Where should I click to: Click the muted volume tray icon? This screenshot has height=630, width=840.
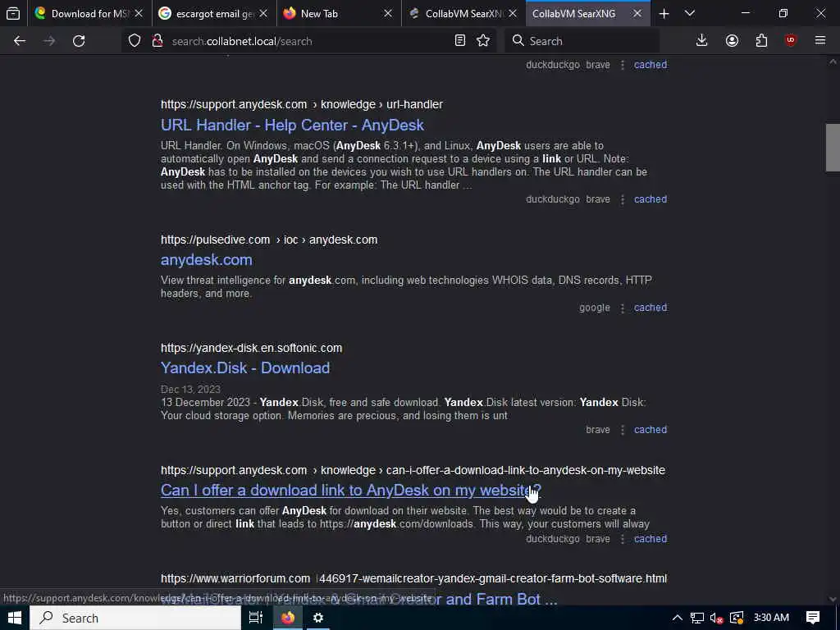click(716, 618)
